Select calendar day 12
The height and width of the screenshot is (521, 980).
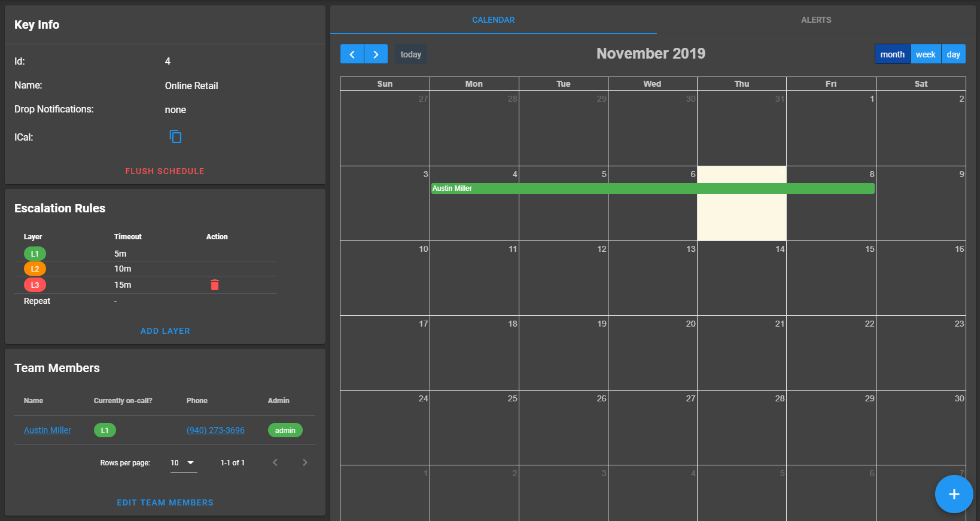click(x=564, y=278)
